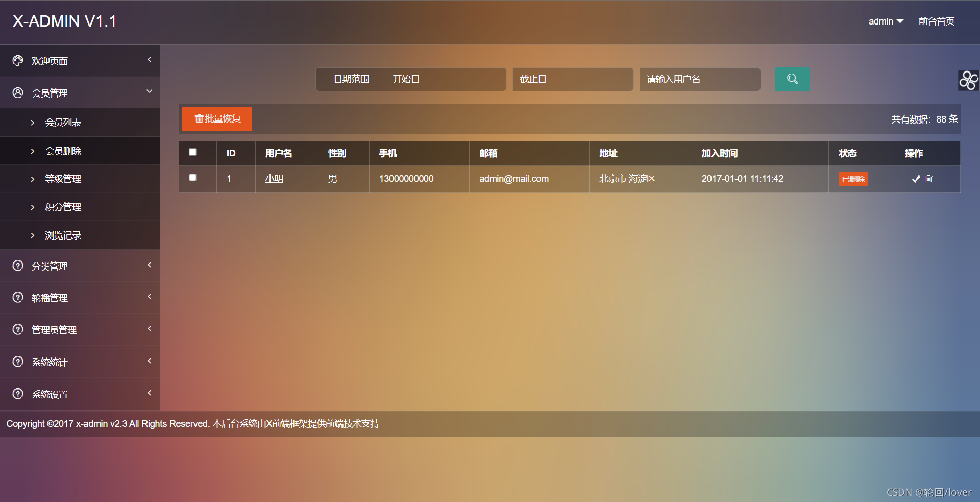Viewport: 980px width, 502px height.
Task: Collapse the 会员管理 menu chevron
Action: click(150, 91)
